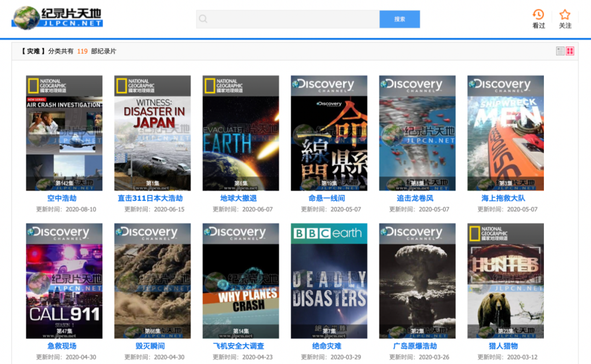The image size is (591, 364).
Task: Click the 看过 history clock icon
Action: [538, 15]
